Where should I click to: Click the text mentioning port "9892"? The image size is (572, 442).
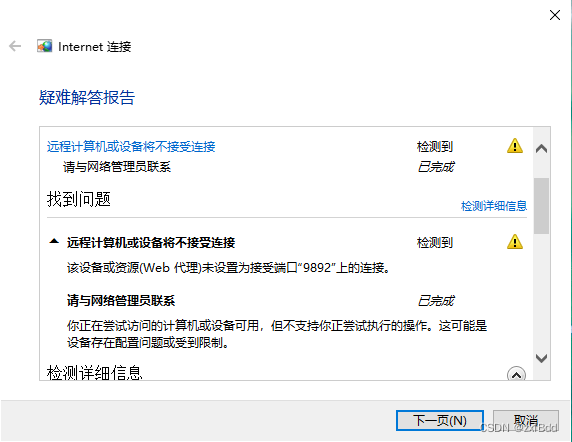point(229,268)
